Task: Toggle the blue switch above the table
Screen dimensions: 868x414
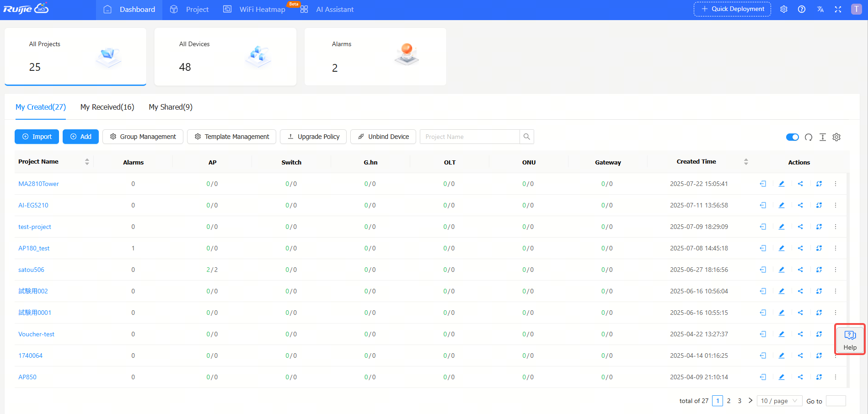Action: pos(793,137)
